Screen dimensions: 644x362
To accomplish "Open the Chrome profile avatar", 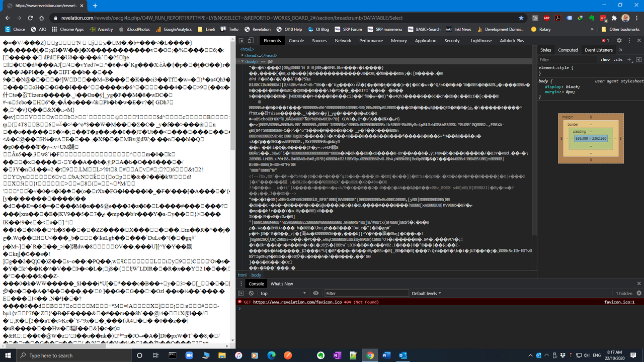I will click(625, 18).
